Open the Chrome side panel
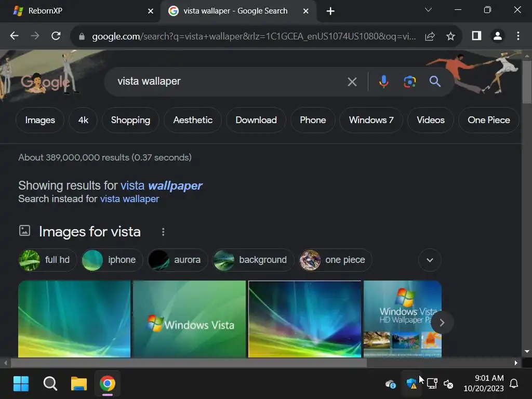This screenshot has width=532, height=399. coord(477,36)
